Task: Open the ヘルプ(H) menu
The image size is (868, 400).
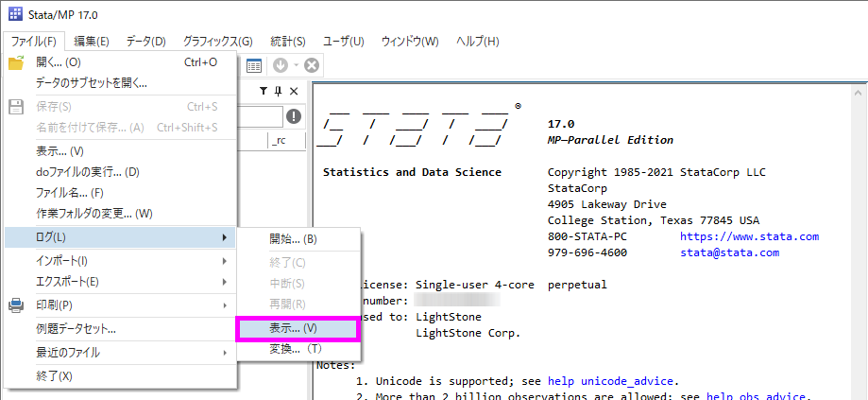Action: click(x=478, y=41)
